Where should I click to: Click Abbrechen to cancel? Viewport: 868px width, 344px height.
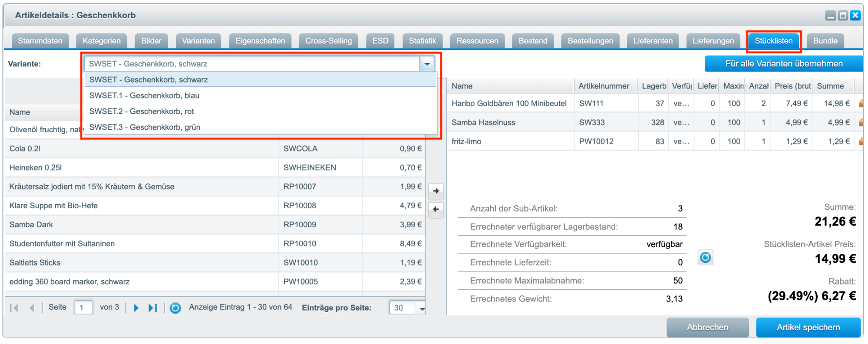point(707,328)
